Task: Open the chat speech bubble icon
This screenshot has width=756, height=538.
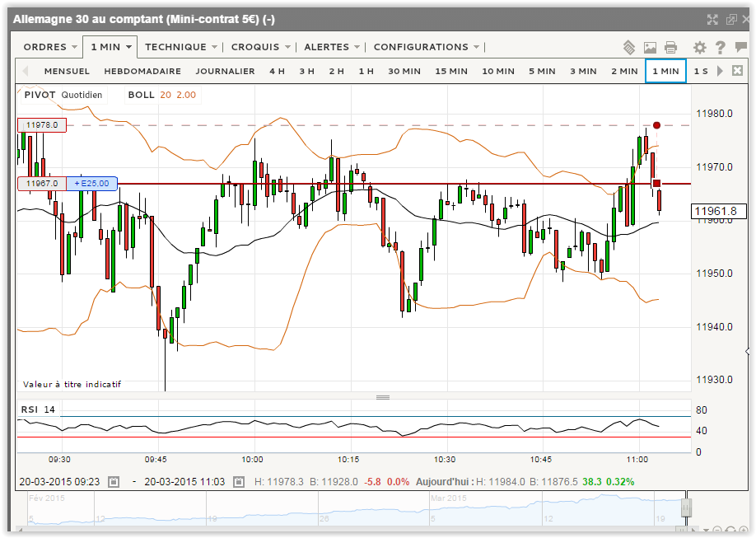Action: click(x=740, y=47)
